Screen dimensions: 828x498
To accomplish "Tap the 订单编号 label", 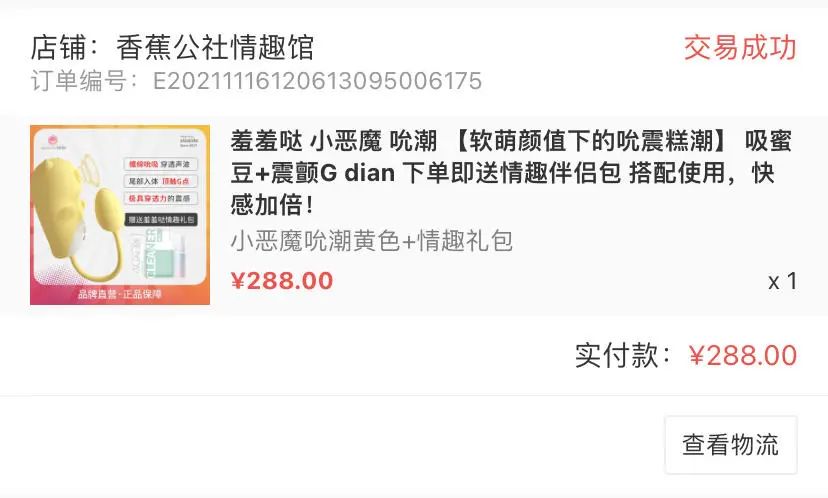I will 78,81.
